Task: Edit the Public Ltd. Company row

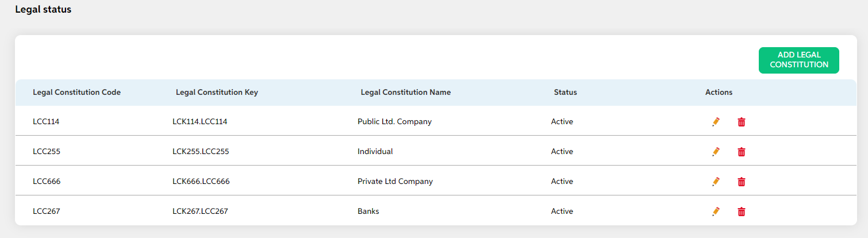Action: click(x=716, y=122)
